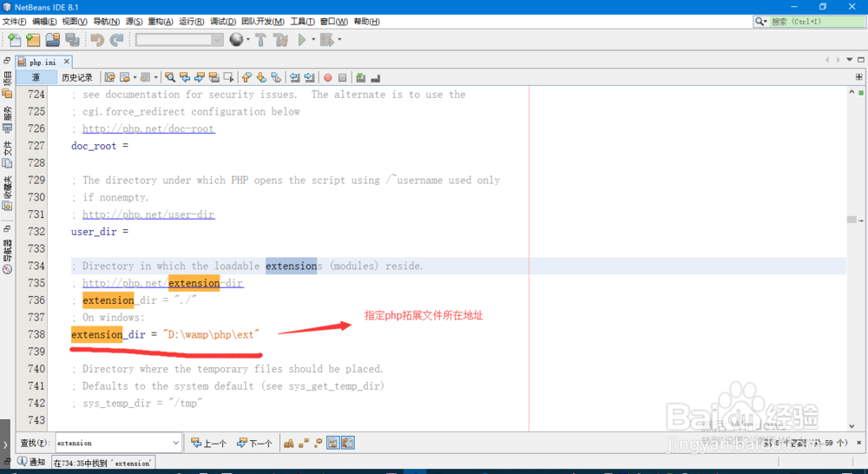Click the New Project toolbar icon
This screenshot has width=868, height=474.
pos(33,40)
